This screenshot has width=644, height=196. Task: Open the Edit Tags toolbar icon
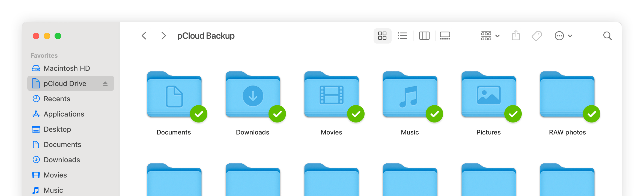pos(536,36)
